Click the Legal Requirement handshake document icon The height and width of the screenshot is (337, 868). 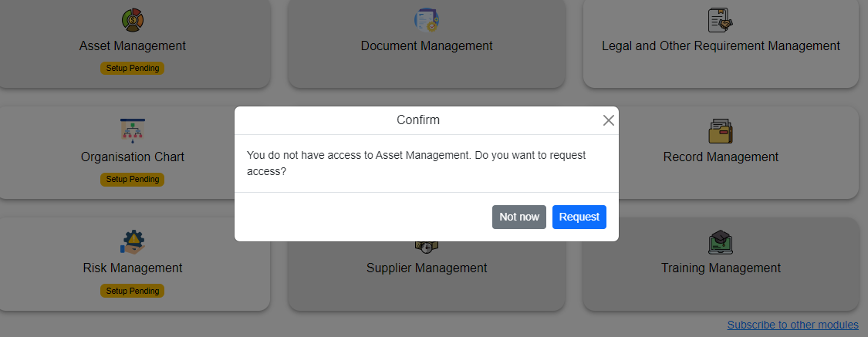click(721, 19)
